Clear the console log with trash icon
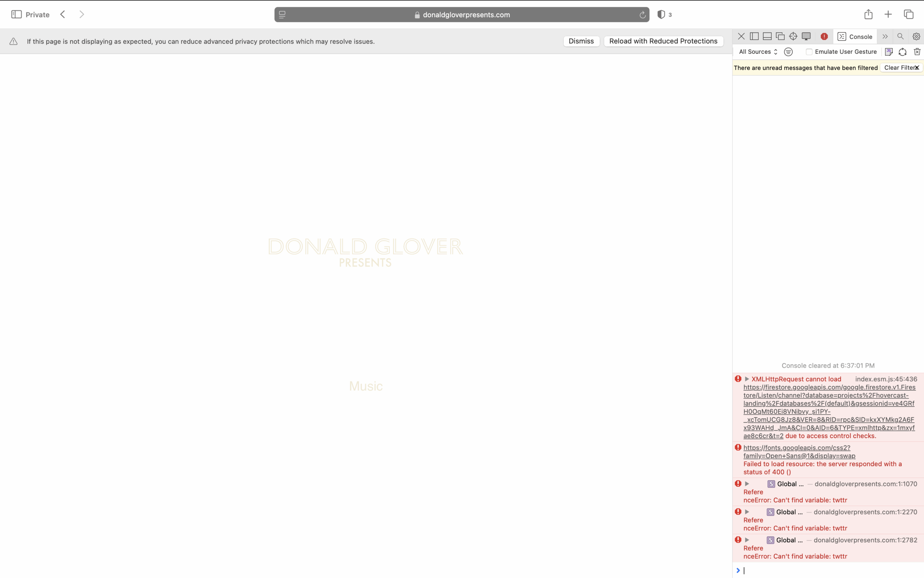The width and height of the screenshot is (924, 578). (x=917, y=52)
